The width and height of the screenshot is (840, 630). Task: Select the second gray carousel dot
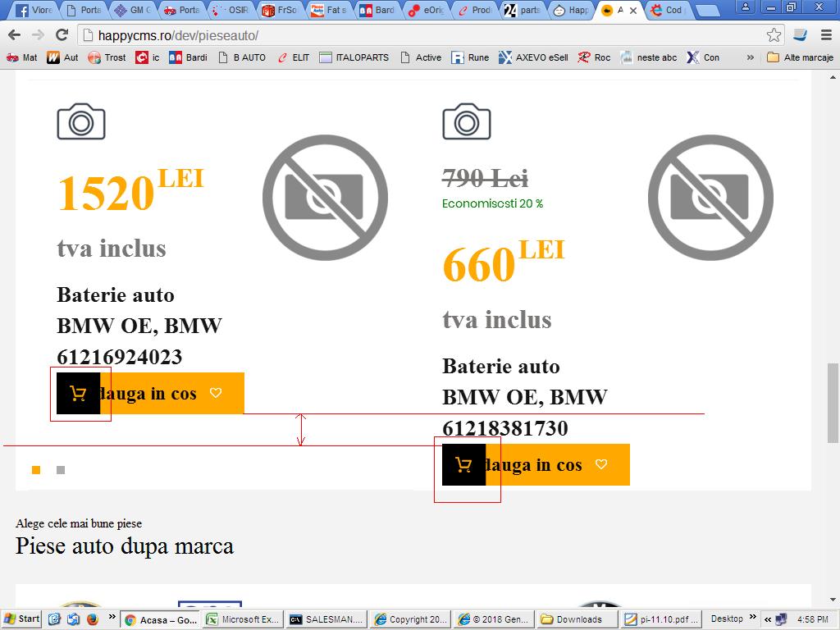coord(61,470)
